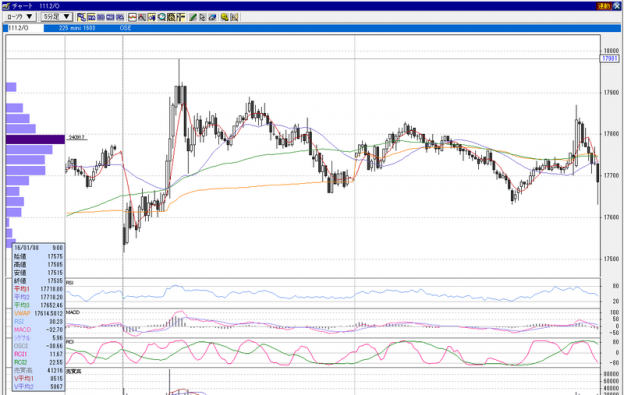Select the arrow pointer tool

click(x=202, y=17)
